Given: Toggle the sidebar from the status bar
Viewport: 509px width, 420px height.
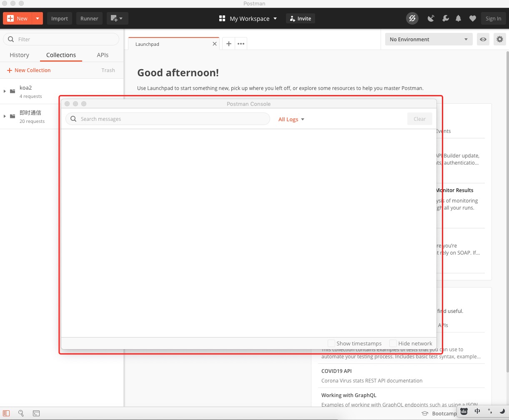Looking at the screenshot, I should pyautogui.click(x=6, y=413).
